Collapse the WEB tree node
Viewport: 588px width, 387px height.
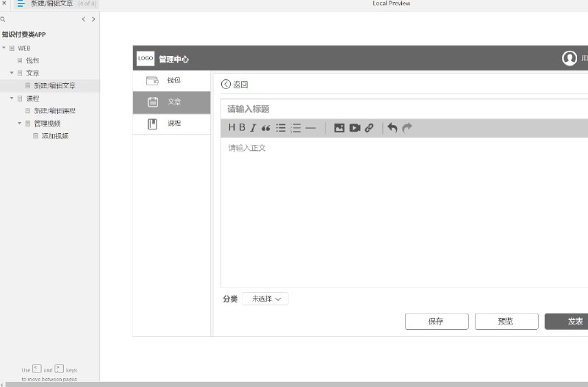pyautogui.click(x=4, y=48)
